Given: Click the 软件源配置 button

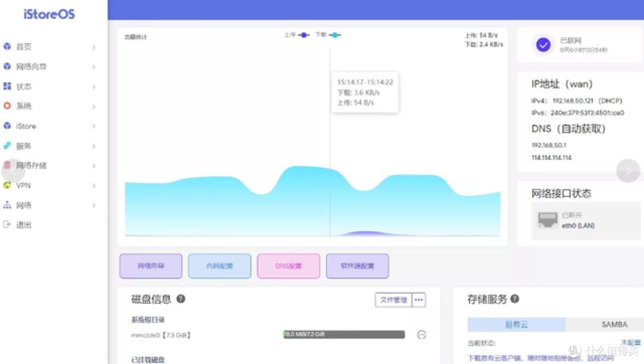Looking at the screenshot, I should (357, 266).
